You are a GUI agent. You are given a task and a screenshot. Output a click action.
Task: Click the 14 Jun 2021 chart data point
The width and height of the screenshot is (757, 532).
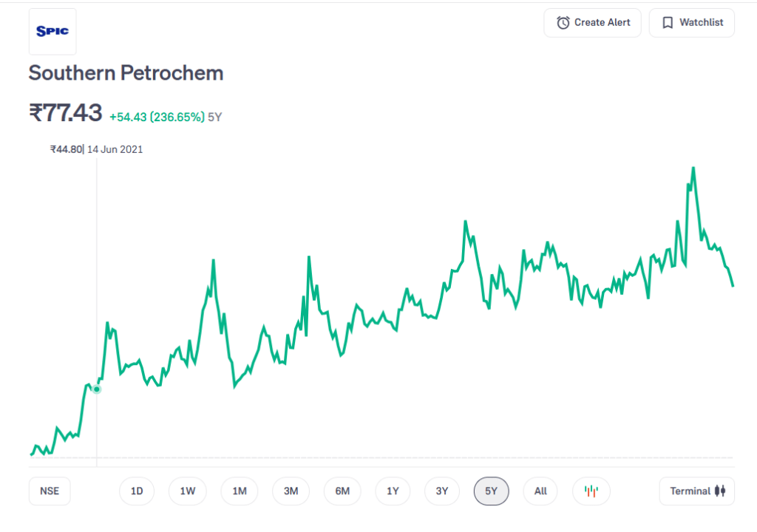[97, 389]
